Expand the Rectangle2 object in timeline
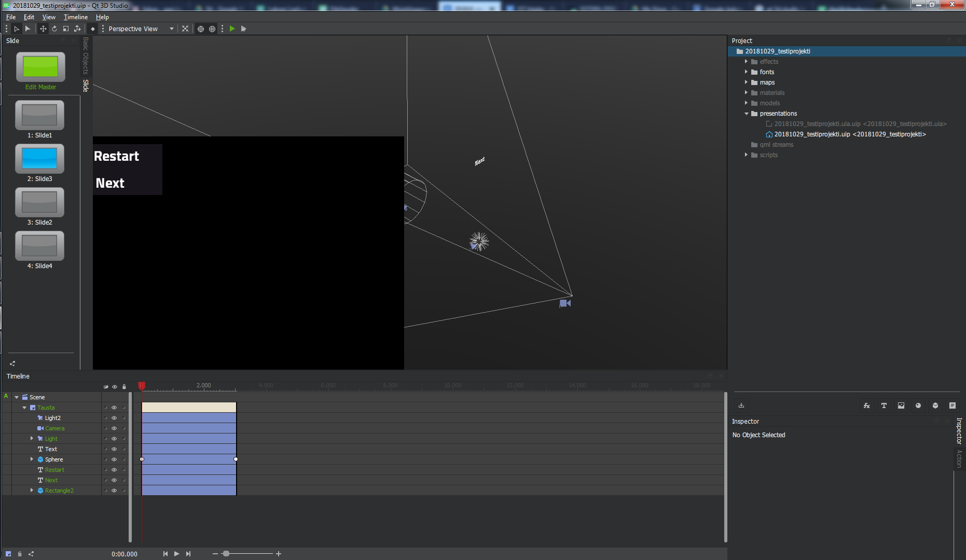 click(x=32, y=491)
